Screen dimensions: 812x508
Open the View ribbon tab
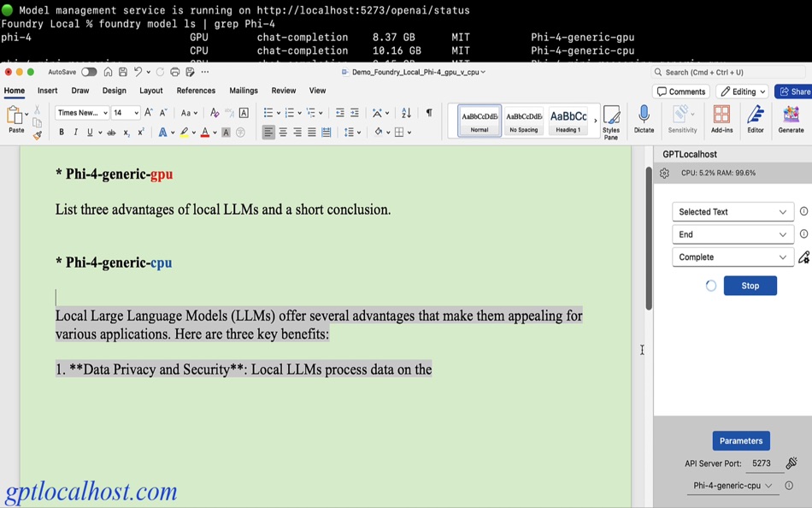317,91
